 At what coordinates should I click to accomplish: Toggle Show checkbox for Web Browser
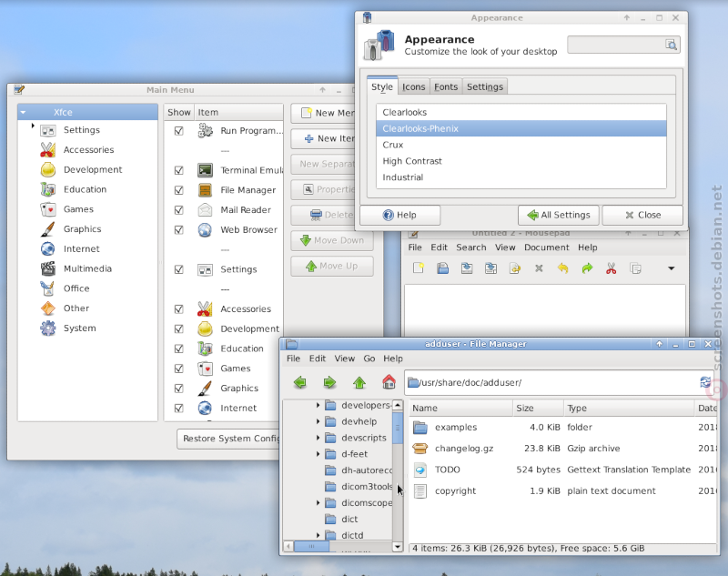[178, 229]
